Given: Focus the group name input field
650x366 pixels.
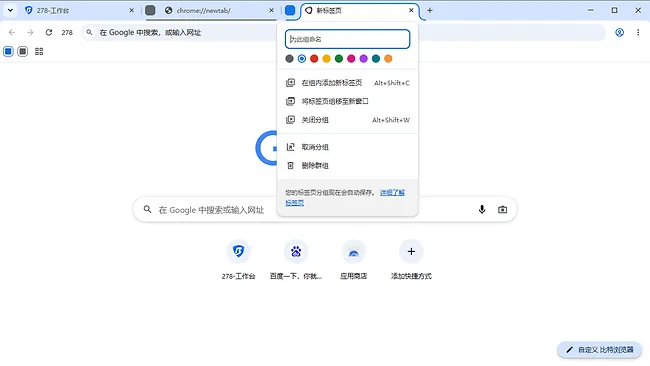Looking at the screenshot, I should [347, 39].
